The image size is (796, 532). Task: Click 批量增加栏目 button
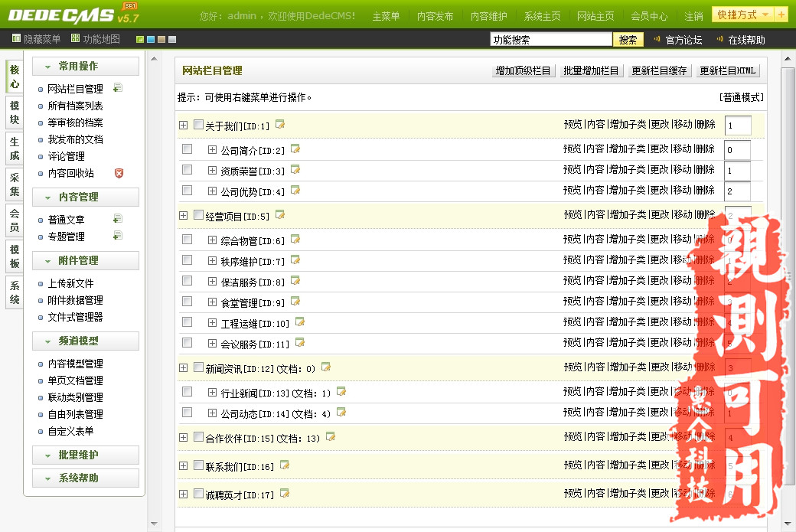[591, 70]
